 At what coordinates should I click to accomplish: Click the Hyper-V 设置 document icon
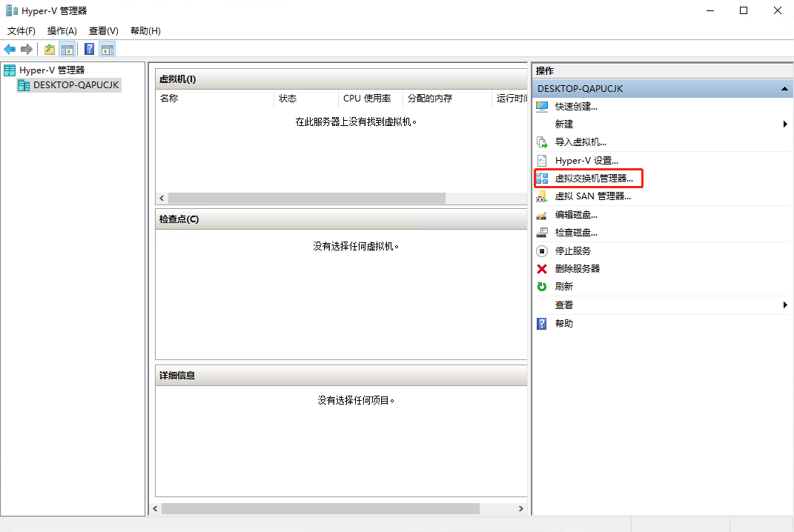coord(542,161)
